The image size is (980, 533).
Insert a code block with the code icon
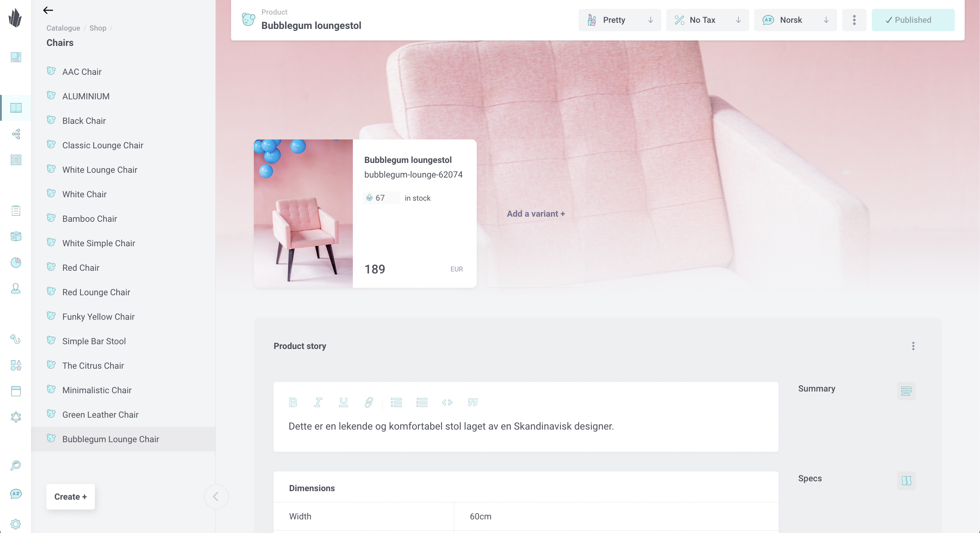tap(447, 402)
